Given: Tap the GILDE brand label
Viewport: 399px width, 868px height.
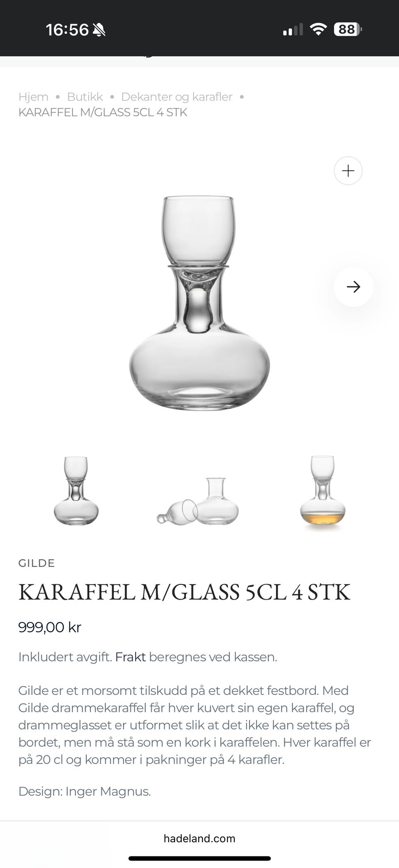Looking at the screenshot, I should click(37, 563).
